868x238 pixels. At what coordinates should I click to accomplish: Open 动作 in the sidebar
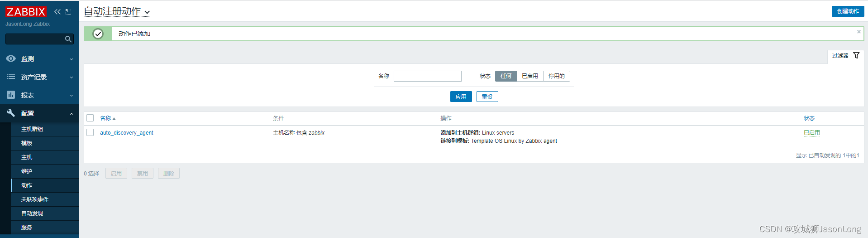click(x=45, y=185)
